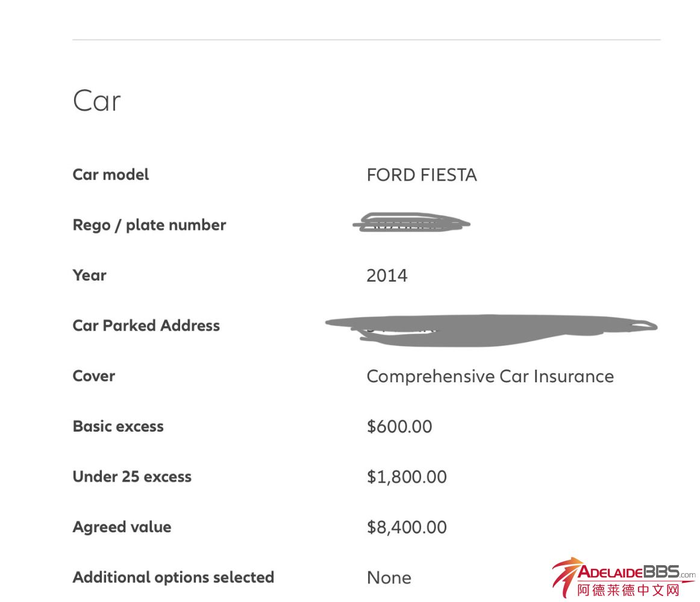The image size is (700, 602).
Task: Click the Chinese text 阿德莱德中文网
Action: click(x=628, y=590)
